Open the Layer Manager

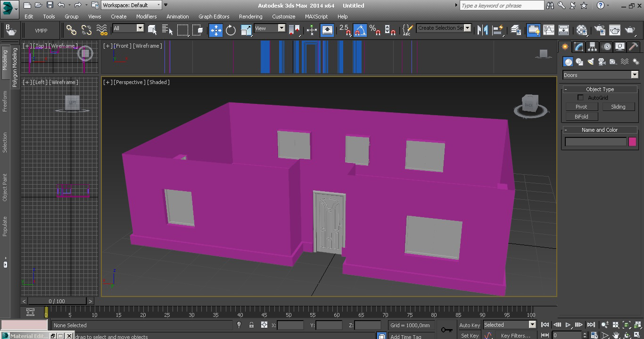coord(515,30)
